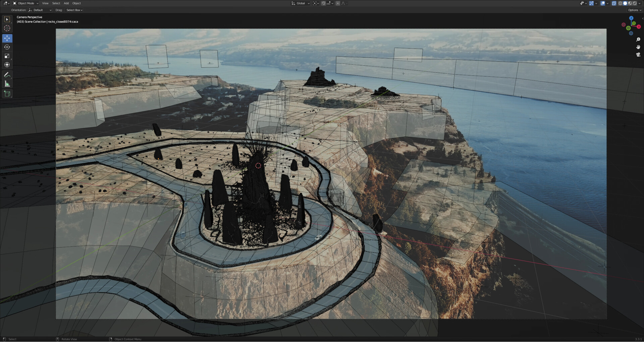Choose the Add Cube tool

(7, 94)
